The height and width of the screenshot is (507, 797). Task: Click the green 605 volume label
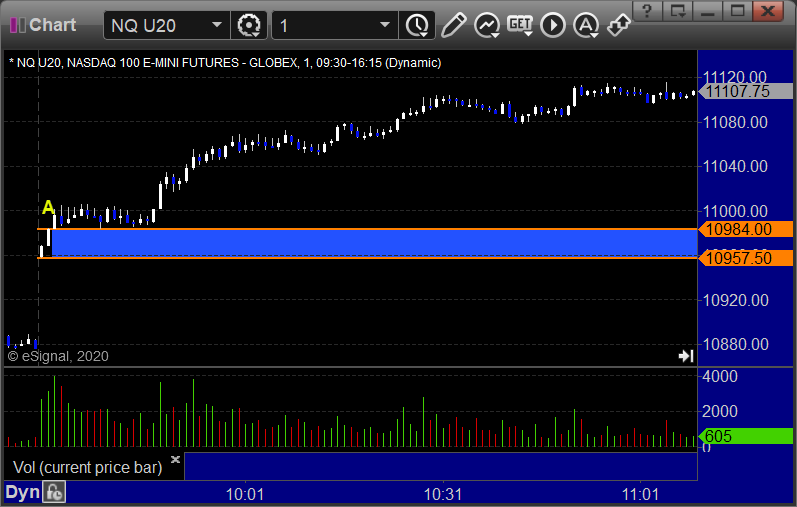click(745, 436)
